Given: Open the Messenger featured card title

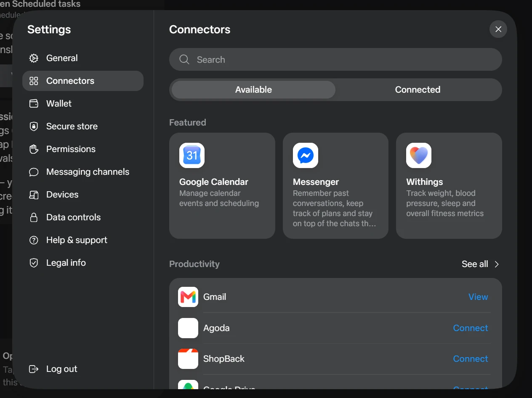Looking at the screenshot, I should point(316,182).
